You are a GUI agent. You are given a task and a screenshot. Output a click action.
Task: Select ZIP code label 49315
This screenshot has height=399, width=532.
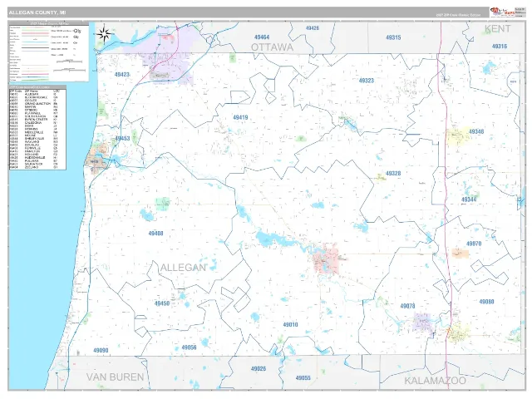coord(393,37)
